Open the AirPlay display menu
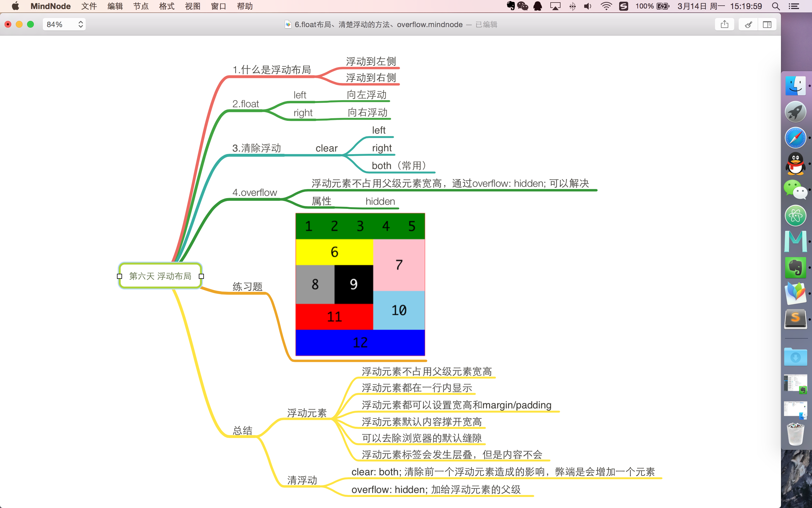812x508 pixels. point(555,6)
